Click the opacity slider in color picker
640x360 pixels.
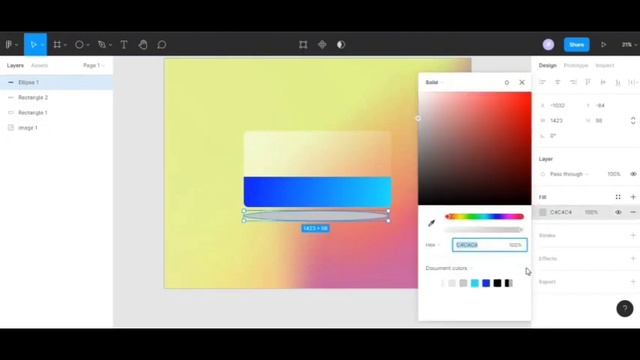point(483,230)
